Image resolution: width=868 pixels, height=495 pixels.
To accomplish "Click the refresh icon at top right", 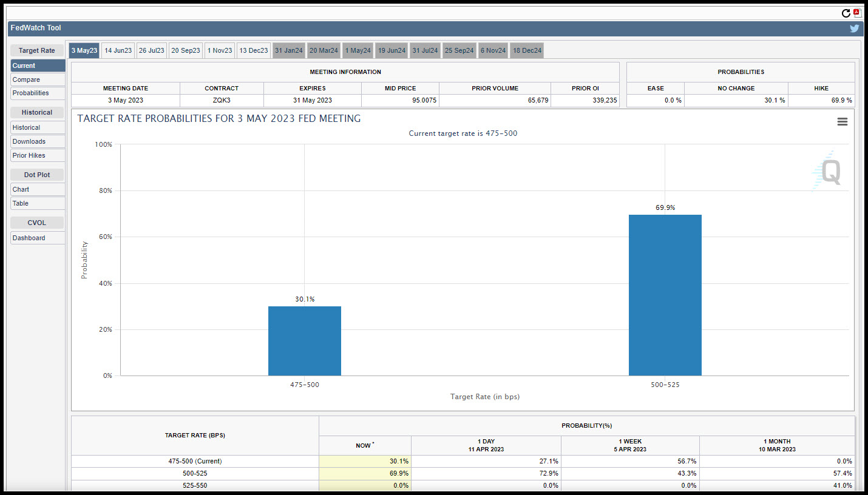I will click(846, 13).
